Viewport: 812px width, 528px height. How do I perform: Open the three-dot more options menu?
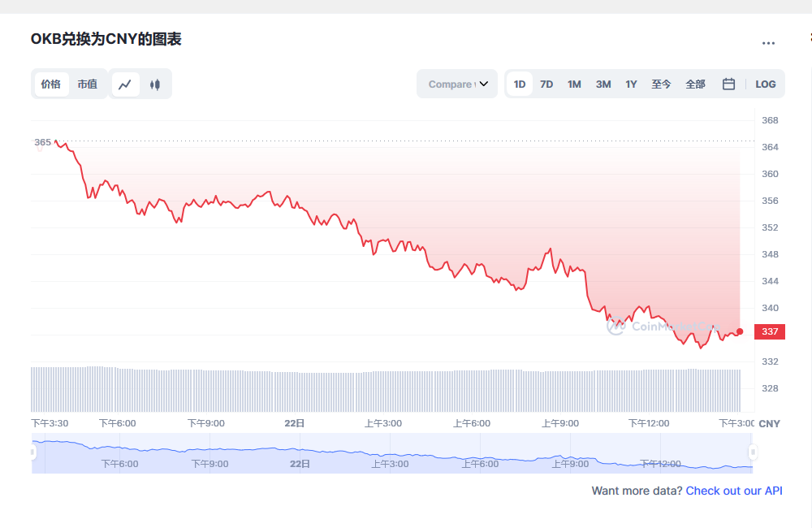(768, 43)
